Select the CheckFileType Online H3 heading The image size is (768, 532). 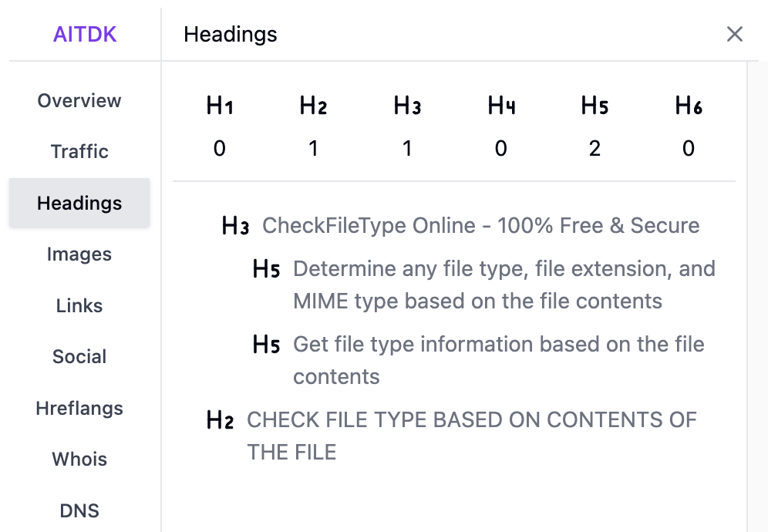click(x=480, y=226)
